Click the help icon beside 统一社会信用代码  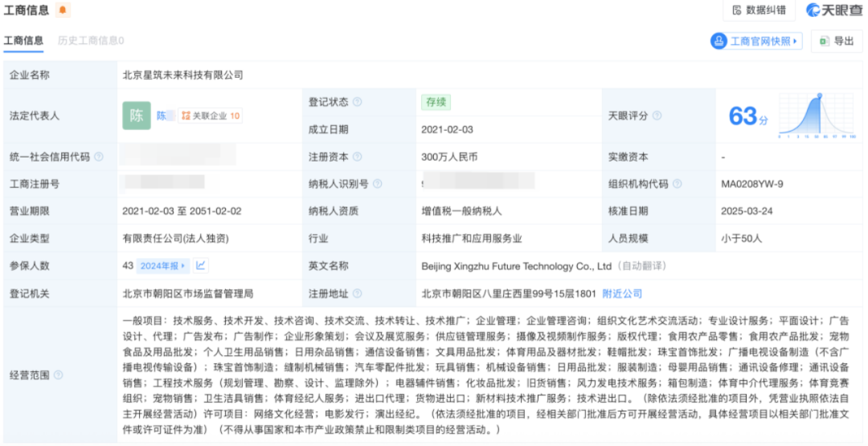[99, 158]
